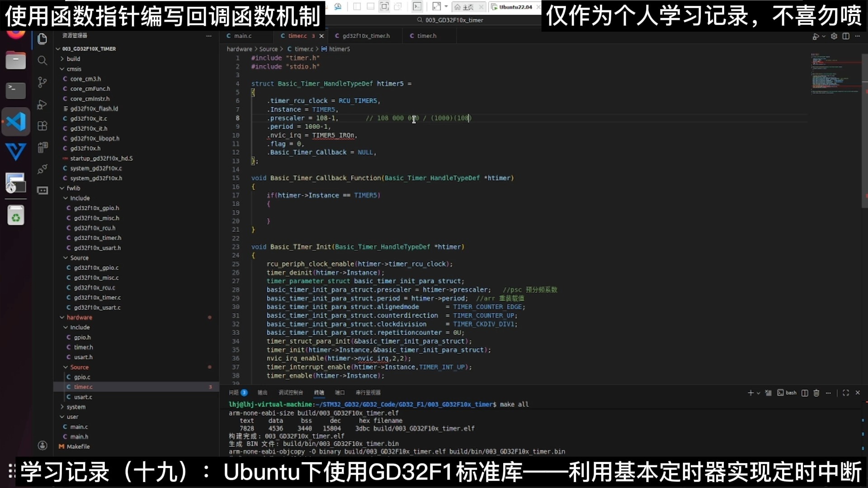
Task: Expand the build folder
Action: click(x=73, y=59)
